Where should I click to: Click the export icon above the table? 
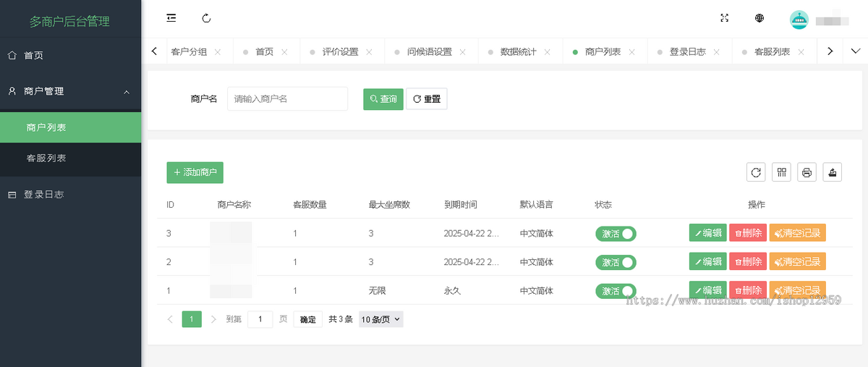832,172
